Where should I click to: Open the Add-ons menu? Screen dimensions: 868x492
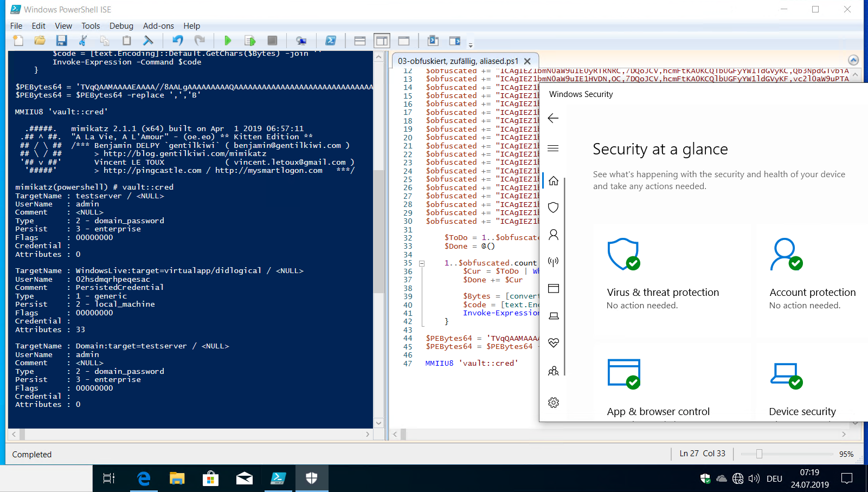coord(158,25)
